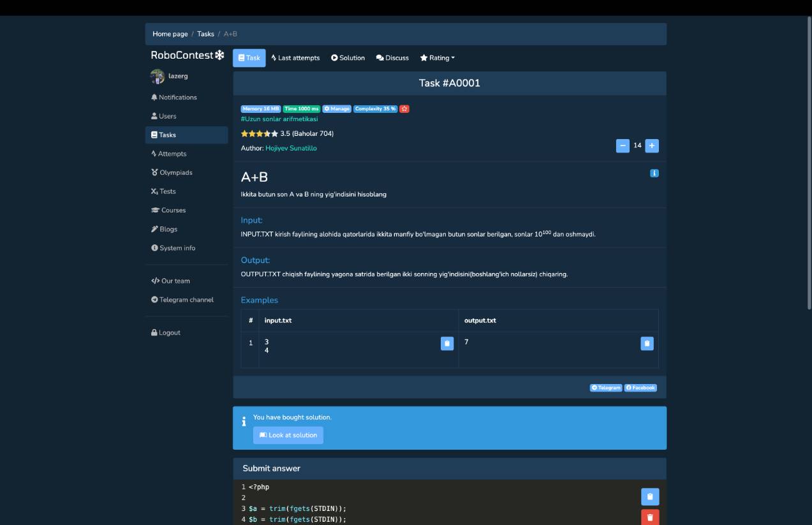Image resolution: width=812 pixels, height=525 pixels.
Task: Open the Discuss tab
Action: 392,57
